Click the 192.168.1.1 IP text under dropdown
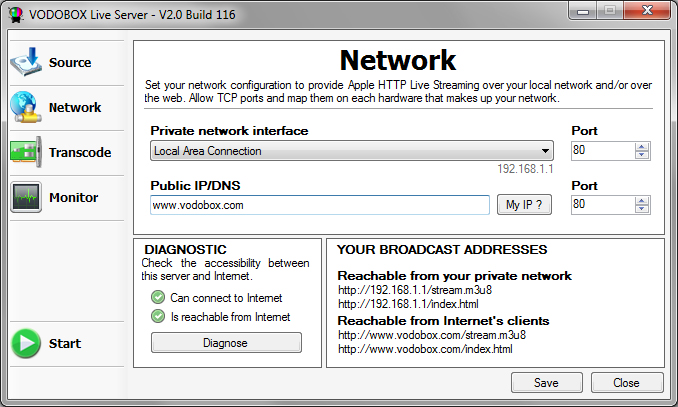This screenshot has height=407, width=678. [x=525, y=169]
